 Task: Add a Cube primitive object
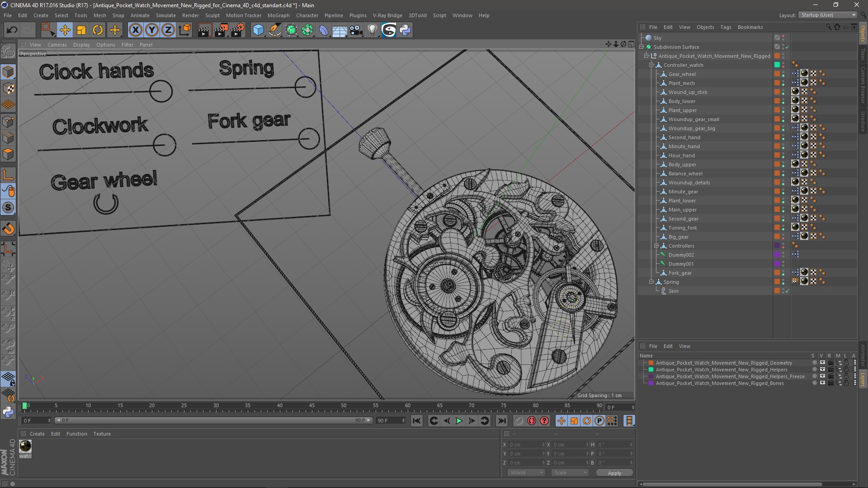tap(258, 30)
